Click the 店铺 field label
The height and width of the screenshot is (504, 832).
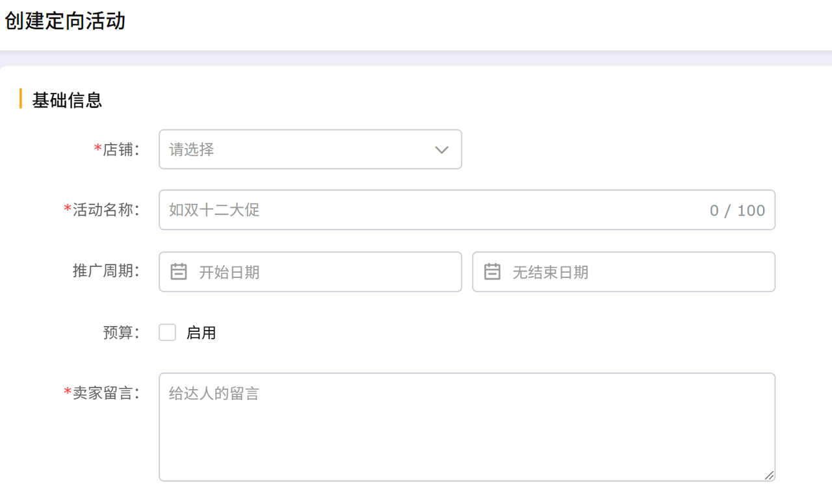pyautogui.click(x=117, y=149)
